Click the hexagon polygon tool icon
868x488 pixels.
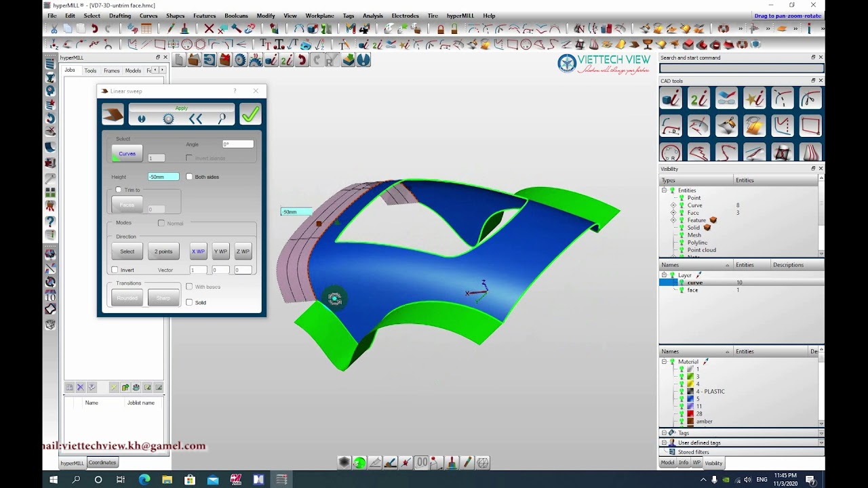(x=200, y=44)
